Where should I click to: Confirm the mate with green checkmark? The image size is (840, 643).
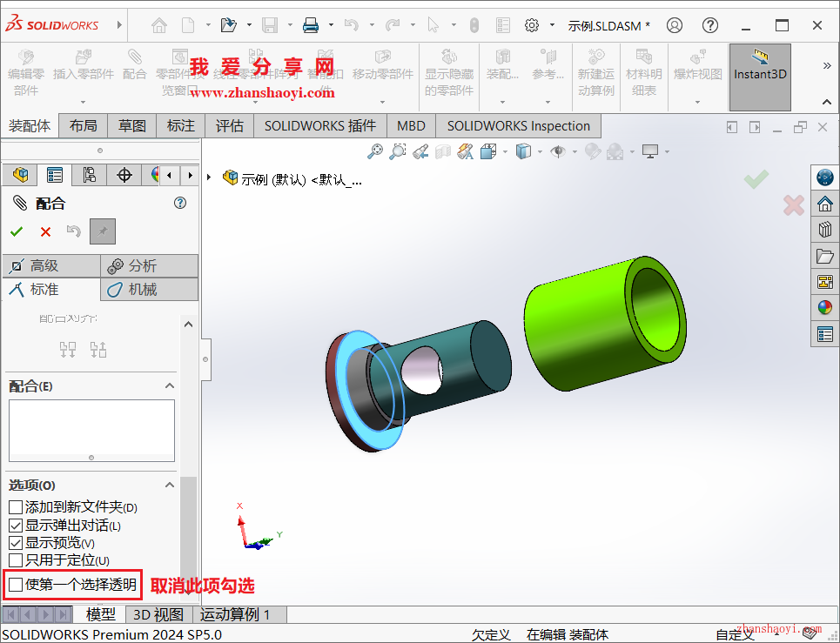click(x=17, y=231)
